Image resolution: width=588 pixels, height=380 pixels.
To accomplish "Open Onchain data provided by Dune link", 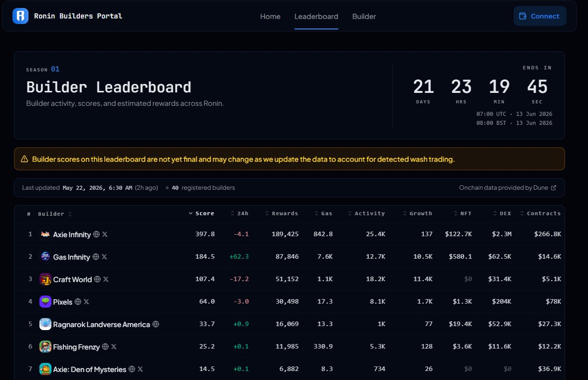I will coord(507,188).
